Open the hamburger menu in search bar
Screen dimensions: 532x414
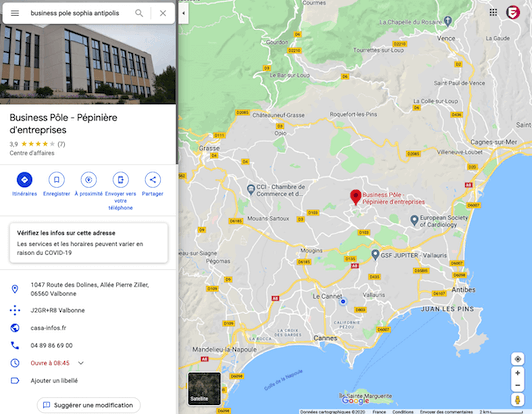point(15,13)
